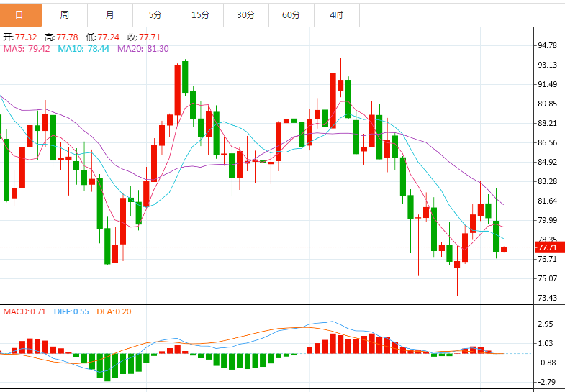The height and width of the screenshot is (392, 565).
Task: Click the 2.95 MACD axis label
Action: [545, 324]
